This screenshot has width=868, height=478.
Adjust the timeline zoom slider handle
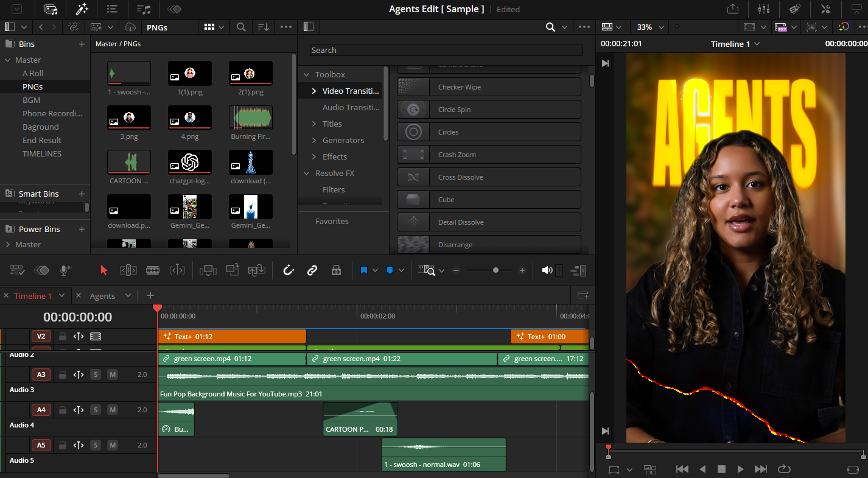(x=495, y=270)
